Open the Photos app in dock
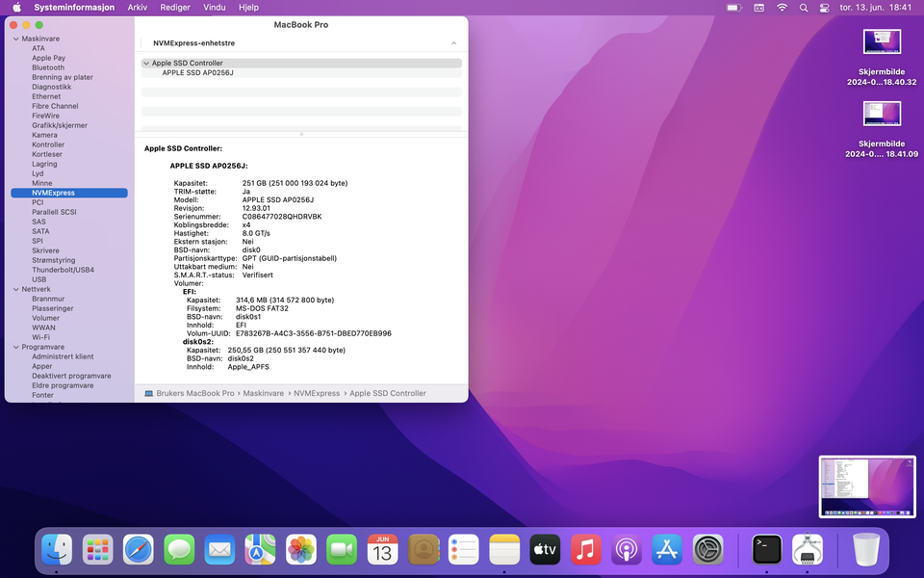The height and width of the screenshot is (578, 924). (301, 550)
